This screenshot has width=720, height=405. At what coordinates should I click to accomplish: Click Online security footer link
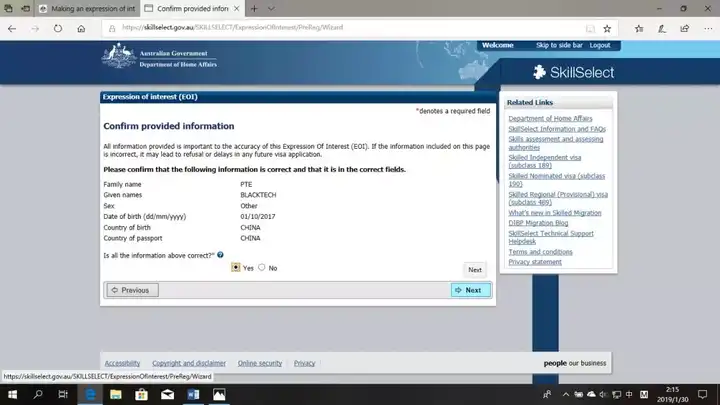coord(259,363)
